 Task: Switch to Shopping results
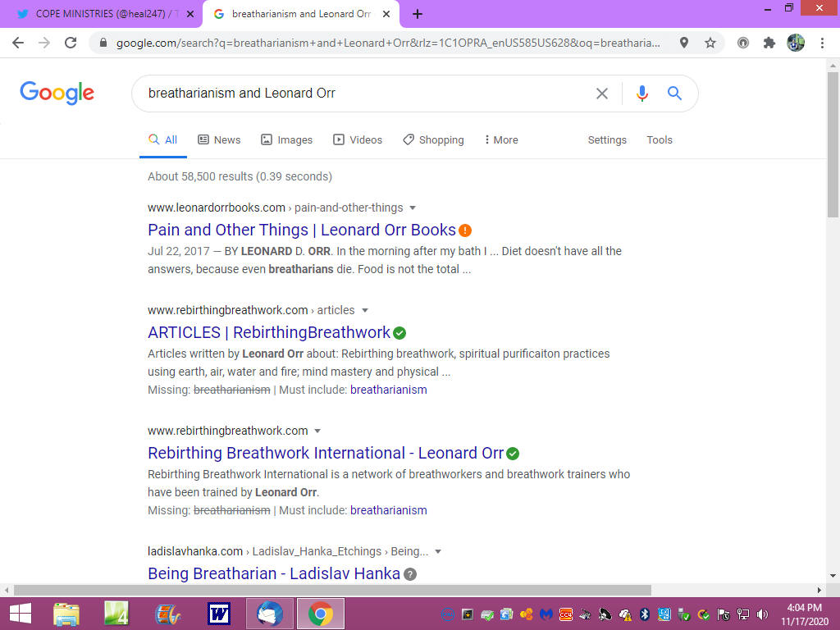433,139
